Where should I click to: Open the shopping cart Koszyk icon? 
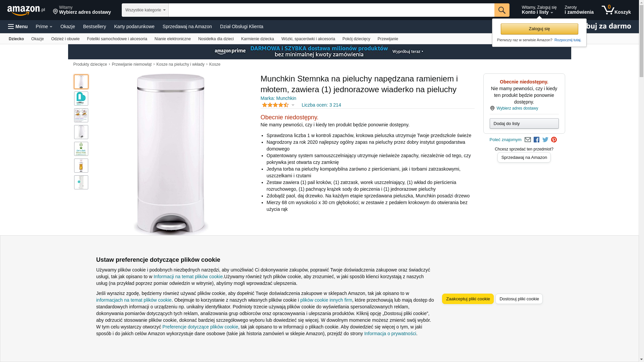click(x=616, y=10)
